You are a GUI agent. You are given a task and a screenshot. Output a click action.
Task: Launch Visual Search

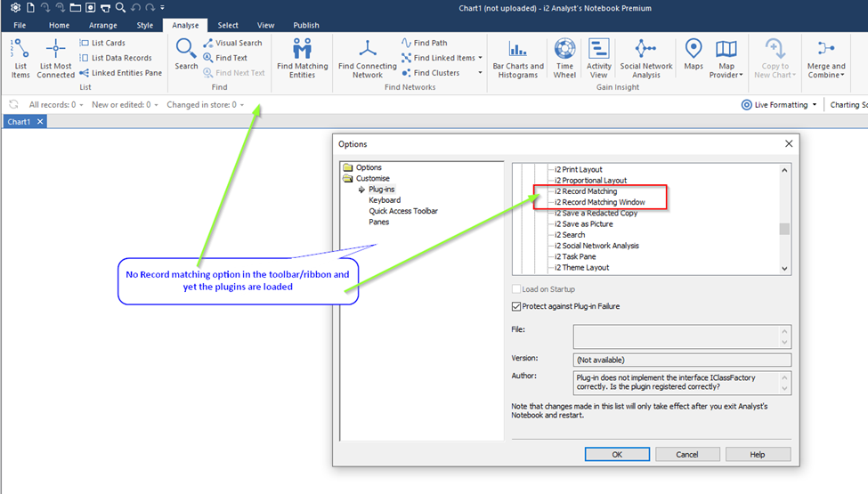232,43
